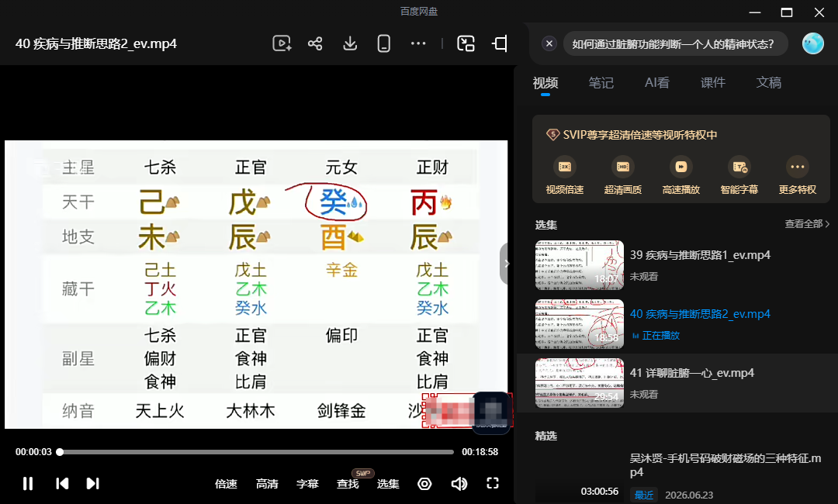Screen dimensions: 838x504
Task: Switch to the 视频 tab
Action: 545,83
